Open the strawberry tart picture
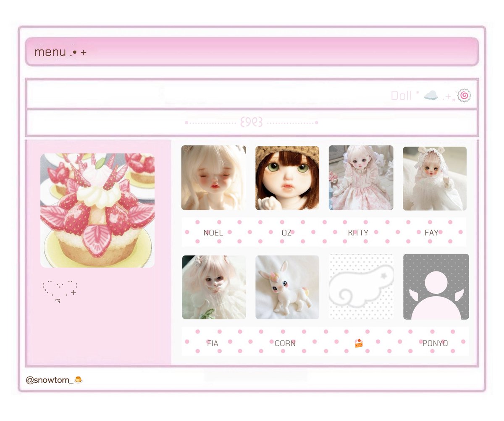 pos(97,210)
